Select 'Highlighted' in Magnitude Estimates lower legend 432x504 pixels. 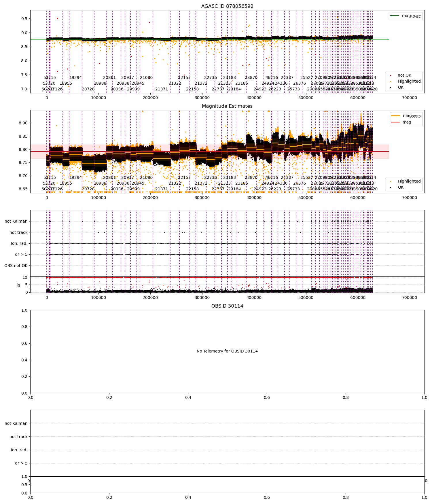click(406, 181)
